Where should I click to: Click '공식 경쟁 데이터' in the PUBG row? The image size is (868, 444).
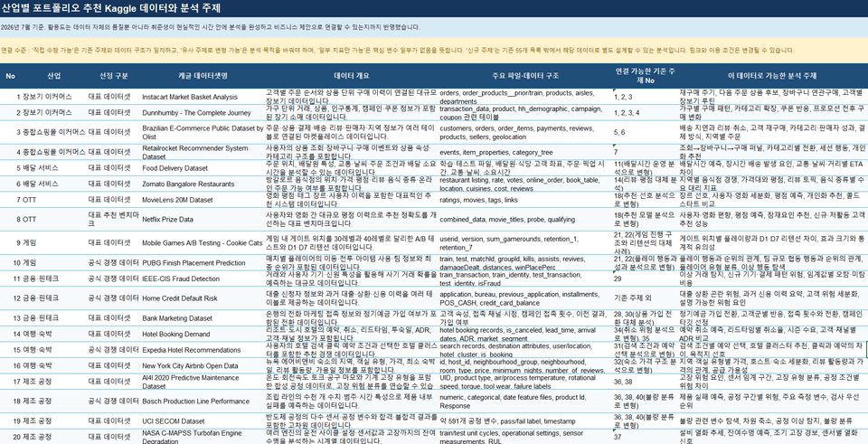(114, 263)
